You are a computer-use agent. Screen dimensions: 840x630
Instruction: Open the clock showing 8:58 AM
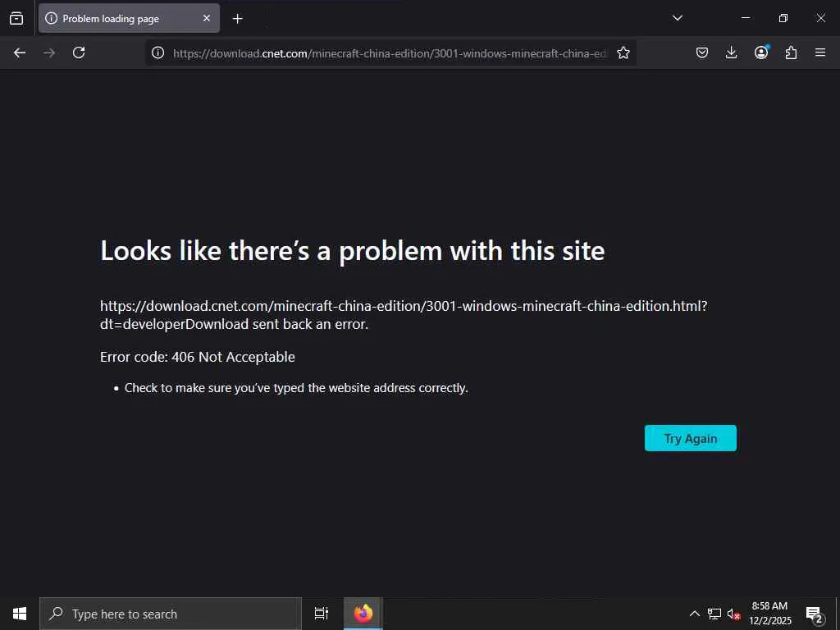pyautogui.click(x=769, y=614)
